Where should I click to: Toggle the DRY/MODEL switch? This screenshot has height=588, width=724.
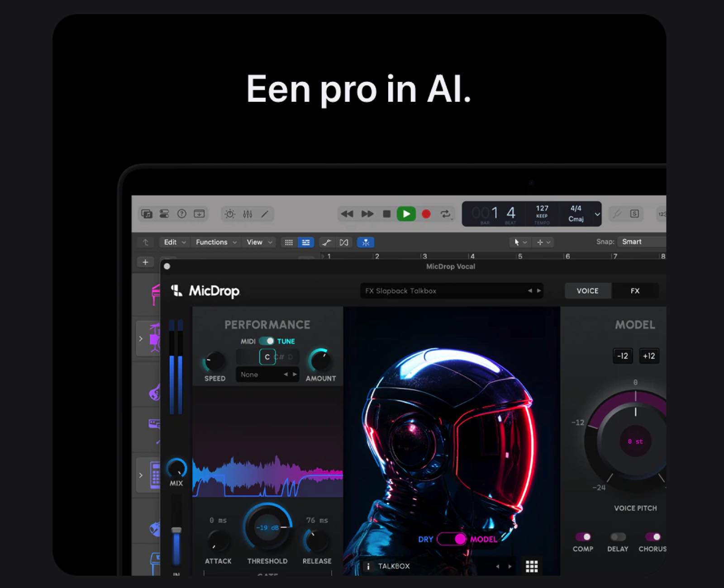(452, 539)
